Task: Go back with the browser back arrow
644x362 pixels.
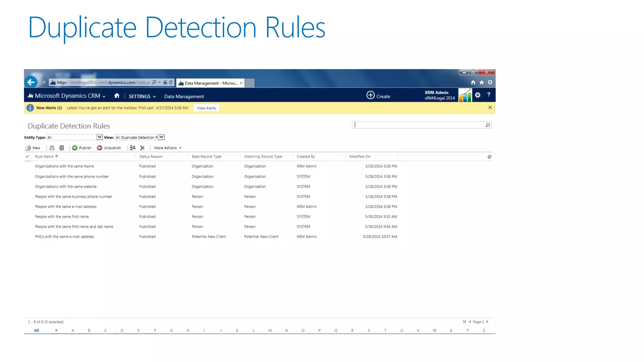Action: [31, 82]
